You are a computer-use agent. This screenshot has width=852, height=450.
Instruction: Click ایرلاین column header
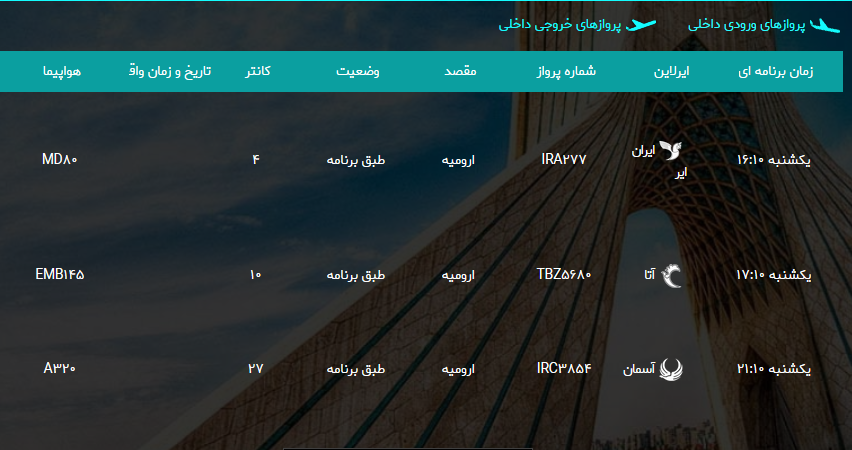coord(672,71)
